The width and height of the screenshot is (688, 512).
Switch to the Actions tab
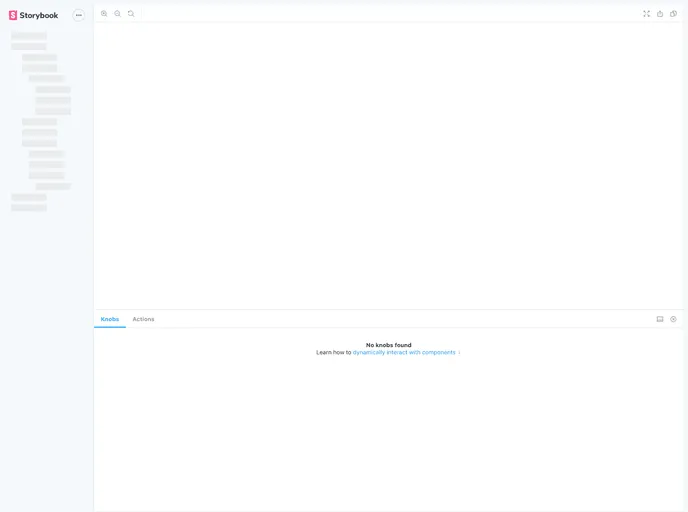pyautogui.click(x=143, y=319)
